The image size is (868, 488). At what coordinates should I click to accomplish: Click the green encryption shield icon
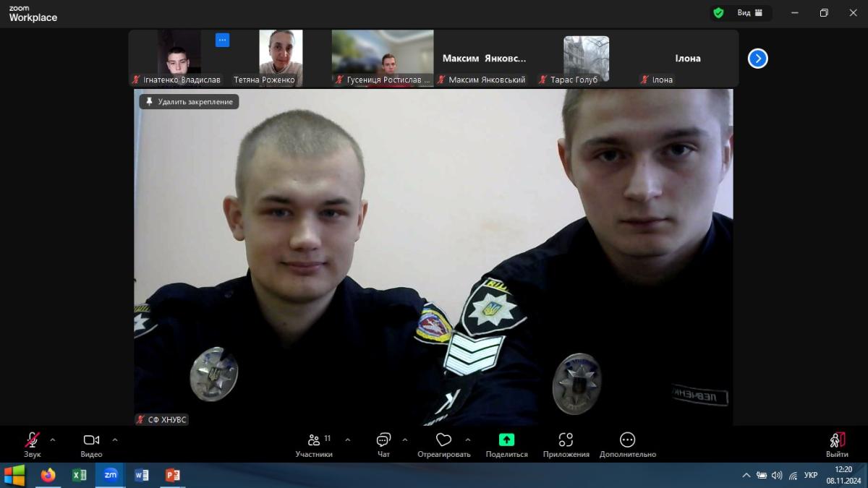point(718,13)
